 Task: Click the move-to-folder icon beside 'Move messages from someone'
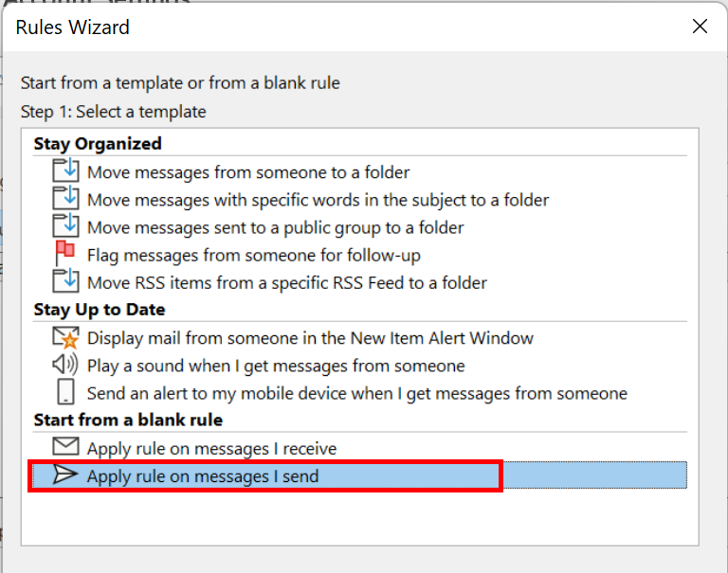[x=66, y=171]
